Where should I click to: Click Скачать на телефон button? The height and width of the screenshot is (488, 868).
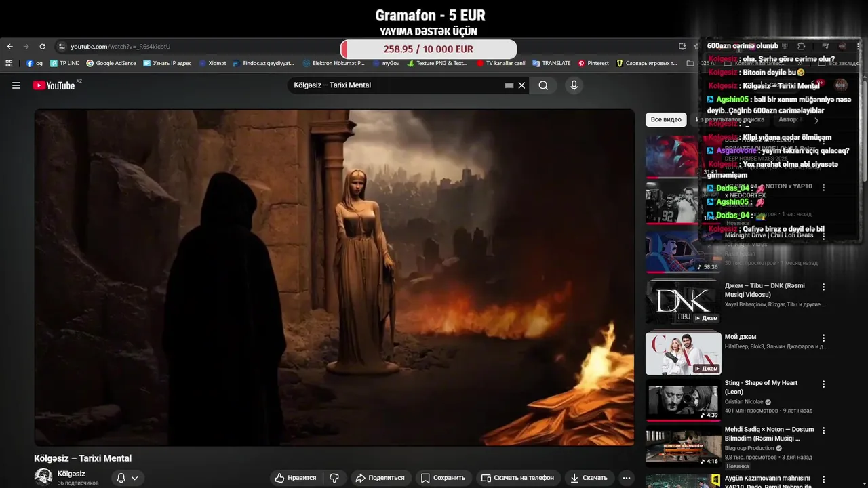pyautogui.click(x=517, y=478)
